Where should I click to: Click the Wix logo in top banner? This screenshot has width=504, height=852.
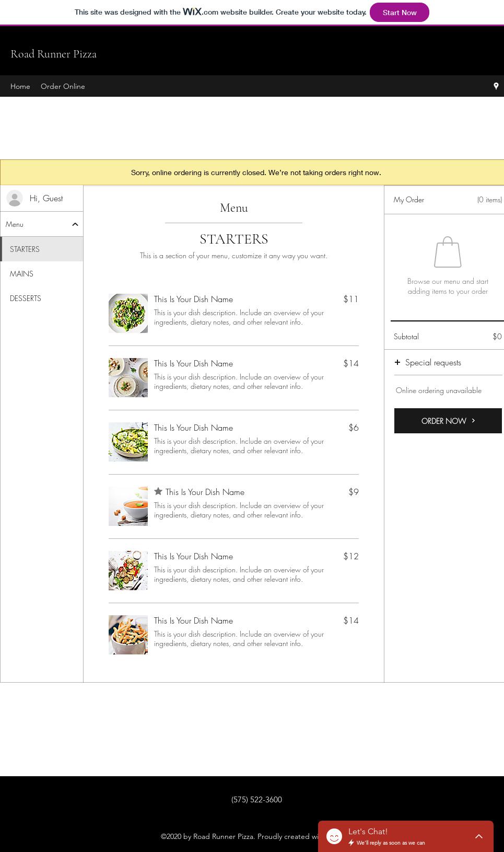(192, 11)
